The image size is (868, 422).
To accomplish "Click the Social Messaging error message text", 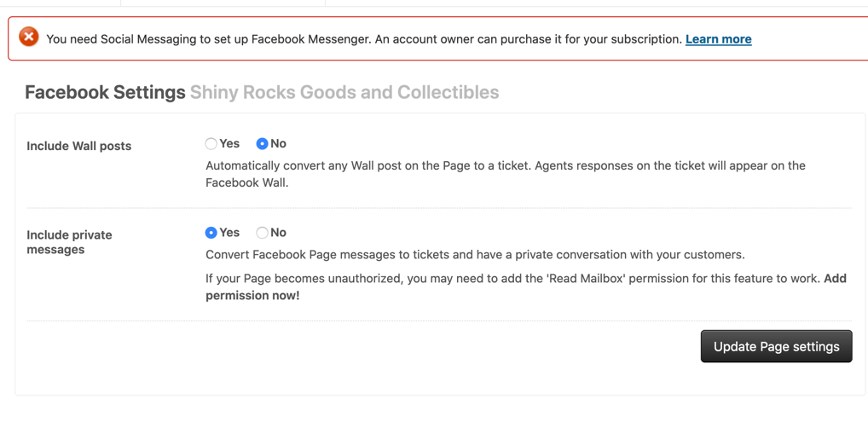I will pyautogui.click(x=364, y=39).
